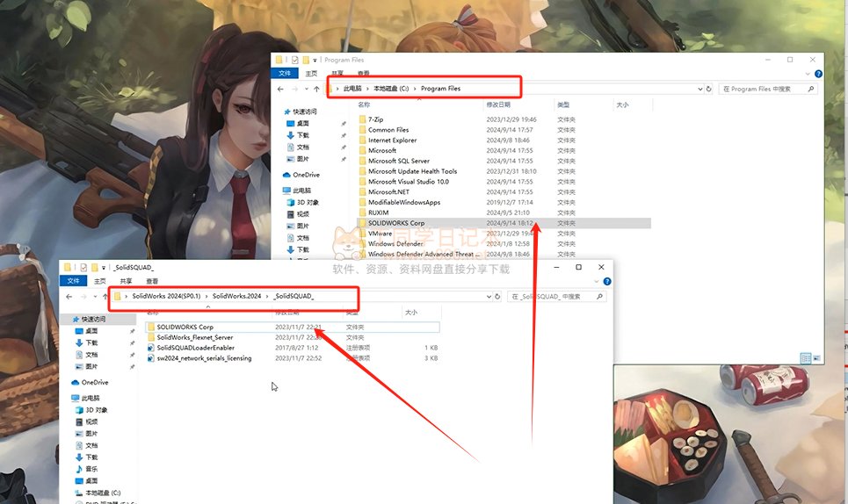This screenshot has height=504, width=848.
Task: Select sw2024_network_serials_licensing registry file
Action: click(204, 358)
